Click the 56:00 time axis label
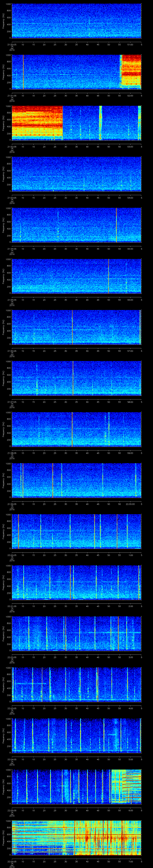Image resolution: width=153 pixels, height=868 pixels. 130,300
